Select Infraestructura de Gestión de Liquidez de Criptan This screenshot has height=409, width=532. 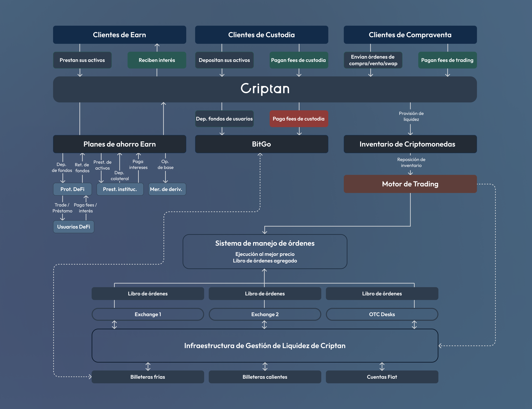(x=265, y=345)
